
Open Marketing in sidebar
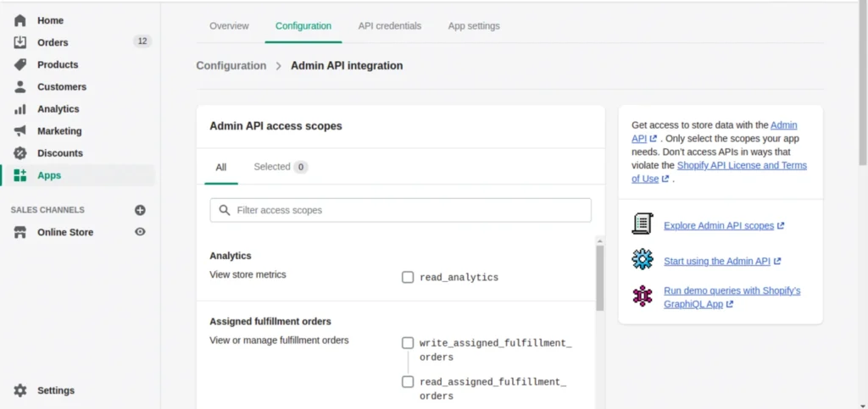pyautogui.click(x=59, y=131)
